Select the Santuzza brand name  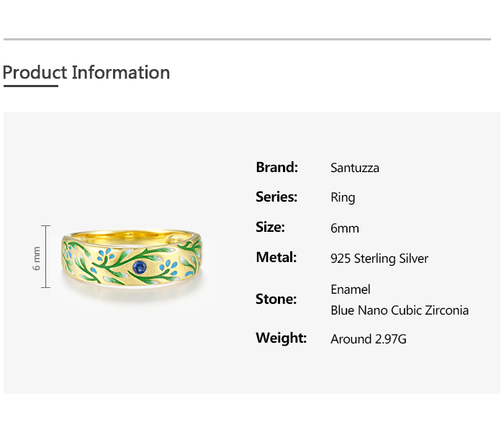[354, 168]
